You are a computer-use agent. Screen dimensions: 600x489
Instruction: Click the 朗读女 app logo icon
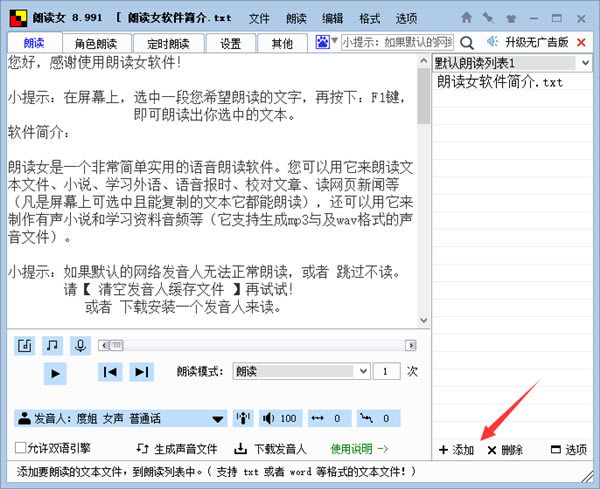18,18
